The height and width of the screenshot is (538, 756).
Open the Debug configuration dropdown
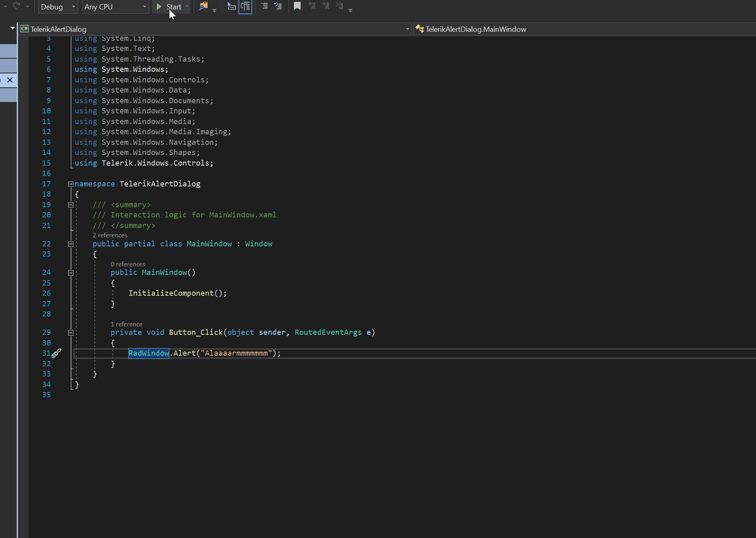pyautogui.click(x=58, y=7)
